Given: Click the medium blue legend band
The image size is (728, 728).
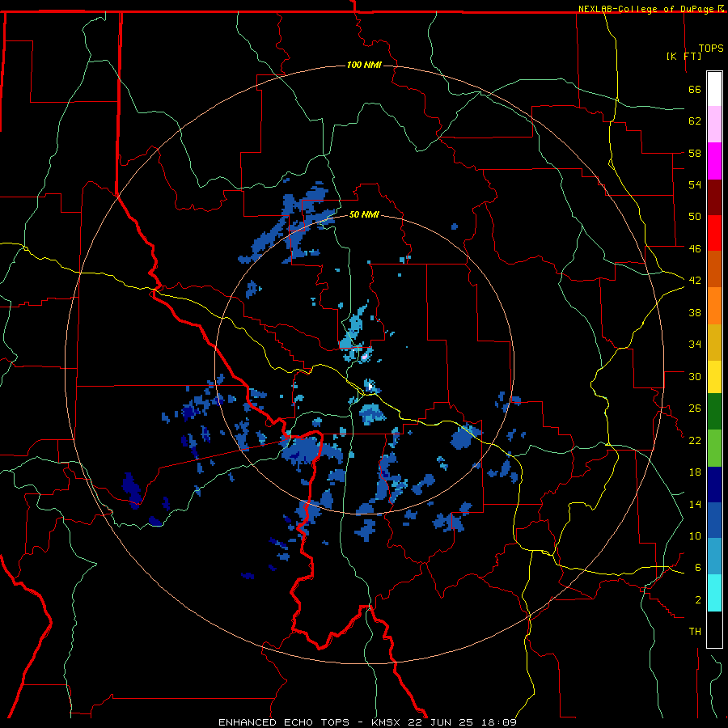Looking at the screenshot, I should click(714, 520).
